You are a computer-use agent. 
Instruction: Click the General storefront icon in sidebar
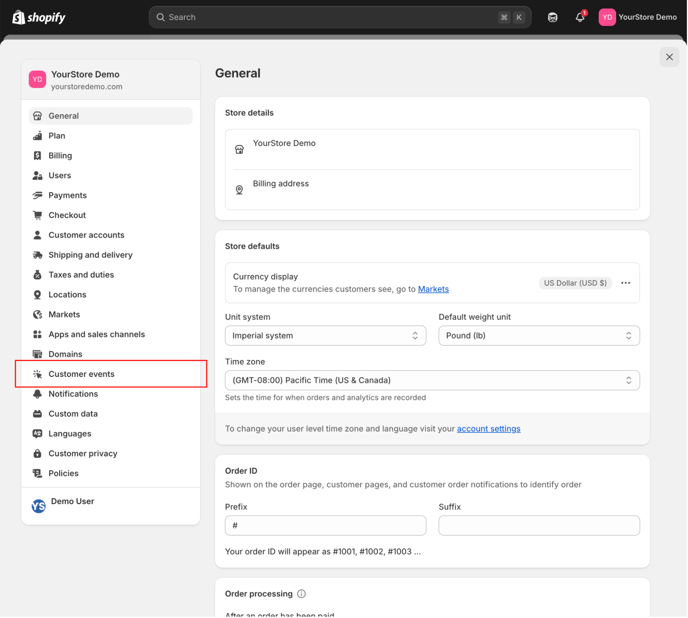point(38,116)
